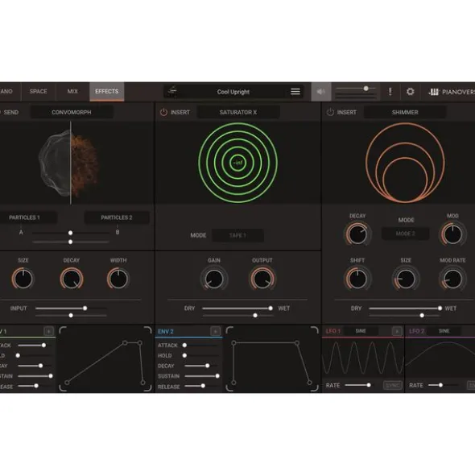Viewport: 475px width, 476px height.
Task: Click the plus button beside LFO 1 SINE
Action: 397,331
